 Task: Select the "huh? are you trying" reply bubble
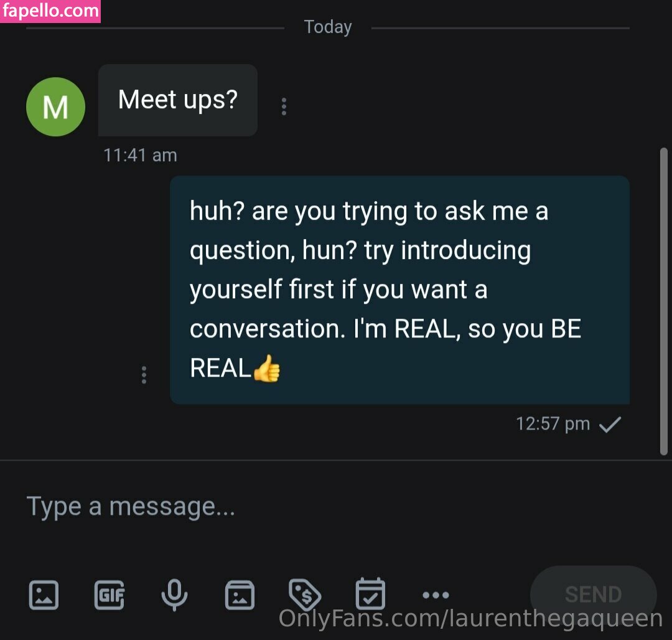tap(399, 289)
